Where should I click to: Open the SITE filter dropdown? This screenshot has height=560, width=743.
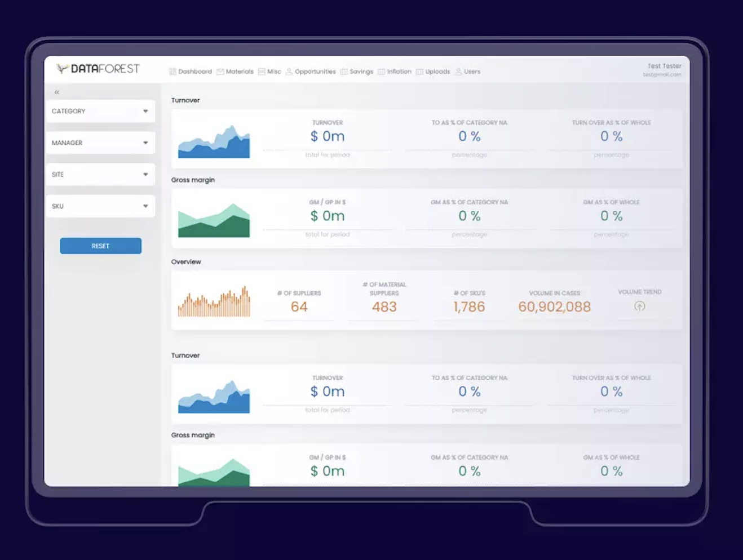pyautogui.click(x=100, y=174)
